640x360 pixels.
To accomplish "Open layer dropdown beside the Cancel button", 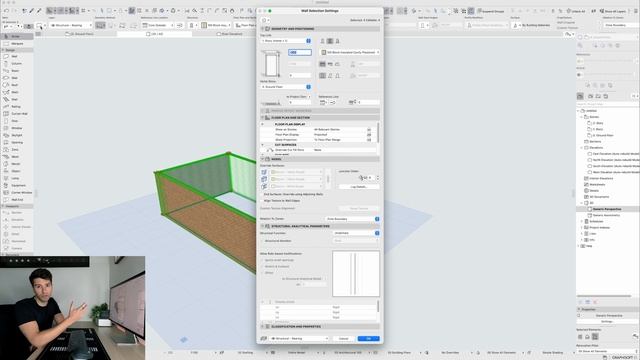I will (x=299, y=339).
